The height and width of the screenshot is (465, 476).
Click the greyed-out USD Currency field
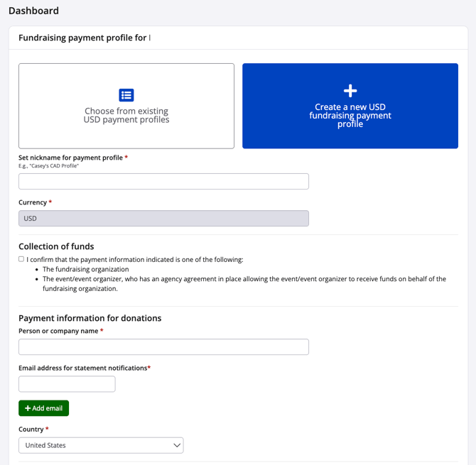163,219
